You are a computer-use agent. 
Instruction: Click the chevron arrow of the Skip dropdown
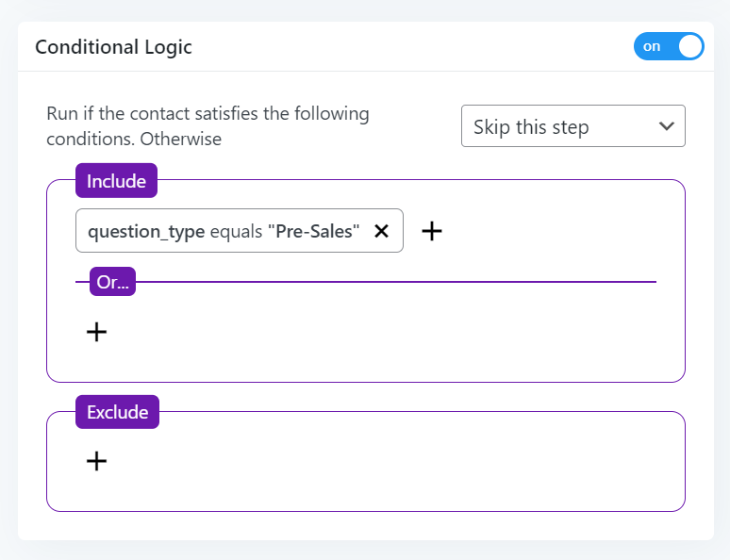666,126
